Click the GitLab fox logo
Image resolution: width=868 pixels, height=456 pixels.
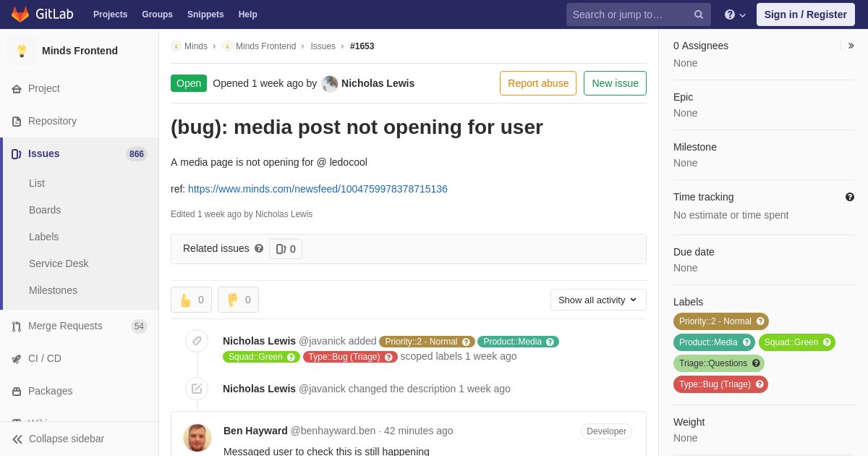pyautogui.click(x=20, y=14)
